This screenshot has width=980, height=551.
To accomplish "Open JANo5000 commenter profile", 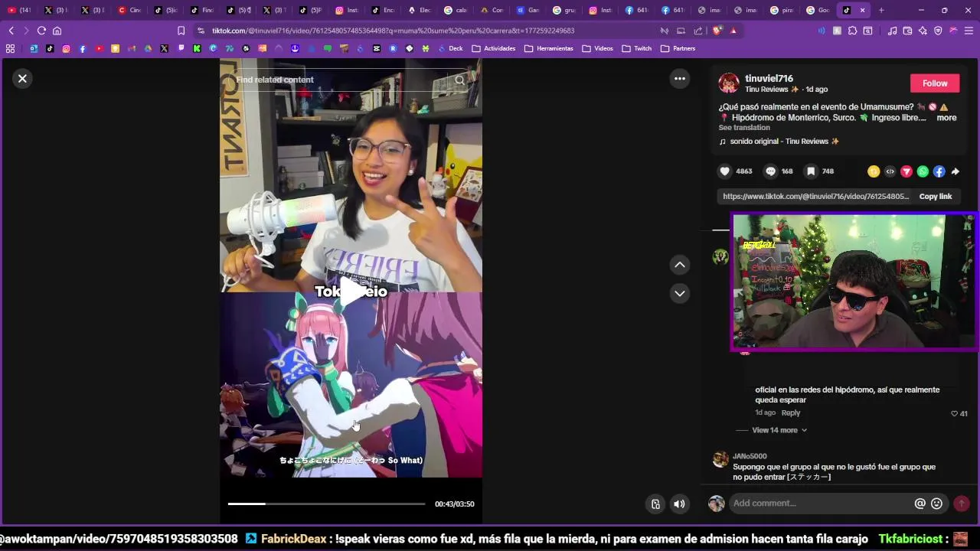I will coord(750,456).
